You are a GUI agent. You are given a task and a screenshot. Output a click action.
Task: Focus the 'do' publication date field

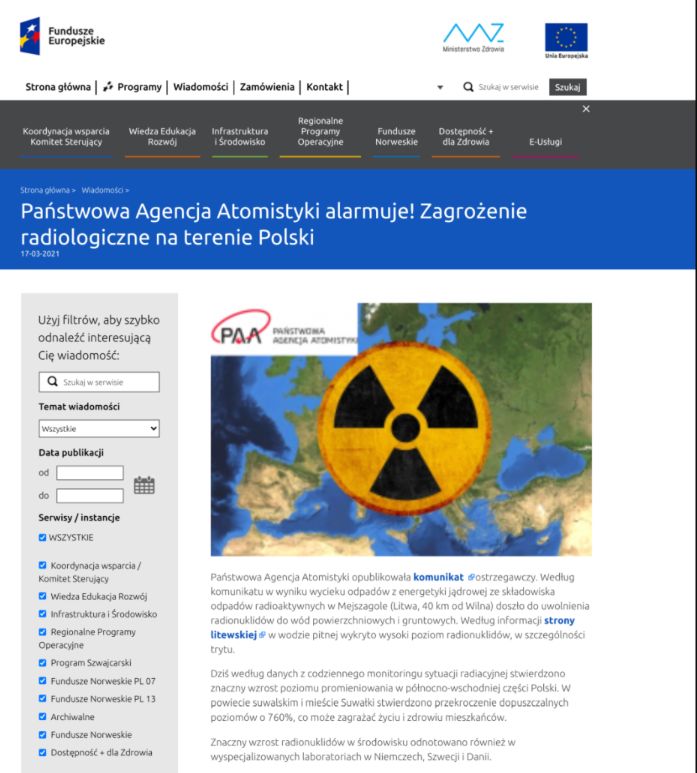90,495
